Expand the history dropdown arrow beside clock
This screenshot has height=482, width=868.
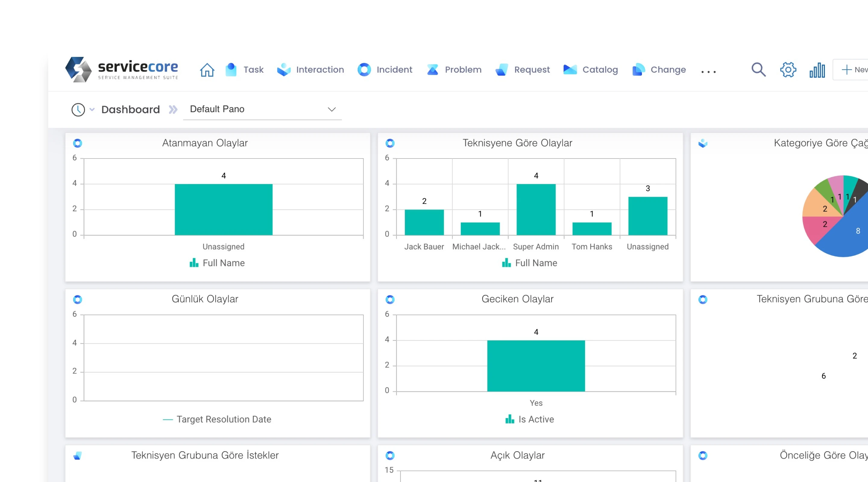(x=92, y=109)
